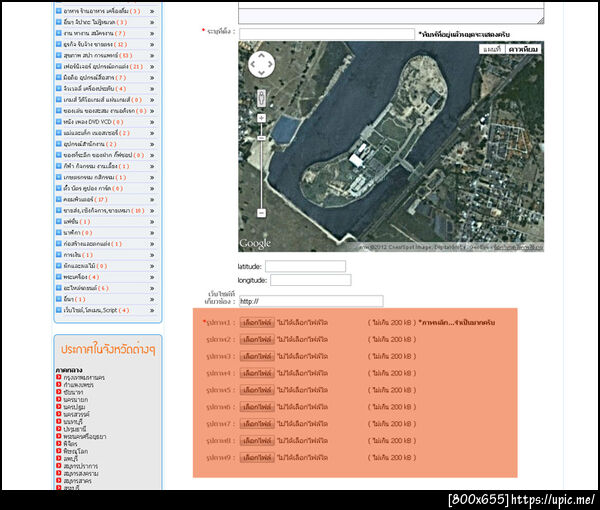Viewport: 600px width, 510px height.
Task: Expand arrow on จิวเวลรี่ เครื่องประดับ (4) row
Action: (x=152, y=89)
